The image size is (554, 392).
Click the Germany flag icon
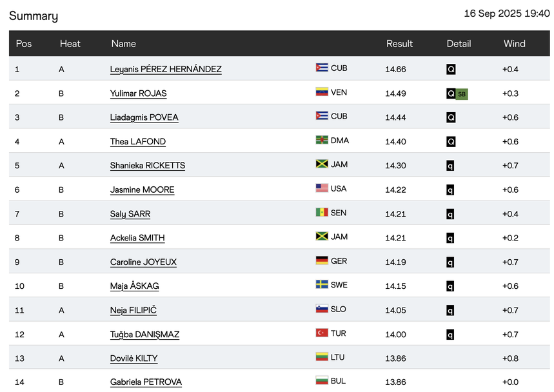point(322,261)
